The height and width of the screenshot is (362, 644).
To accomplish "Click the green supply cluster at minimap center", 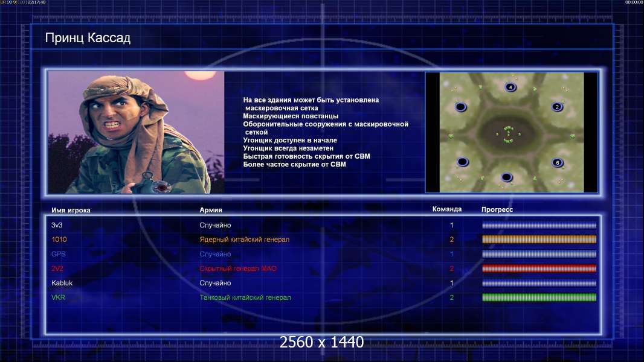I will pyautogui.click(x=509, y=135).
